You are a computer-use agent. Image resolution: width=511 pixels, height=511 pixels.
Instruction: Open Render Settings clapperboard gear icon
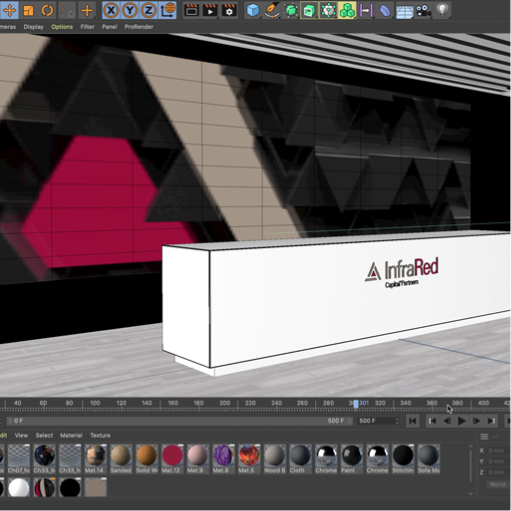tap(229, 10)
